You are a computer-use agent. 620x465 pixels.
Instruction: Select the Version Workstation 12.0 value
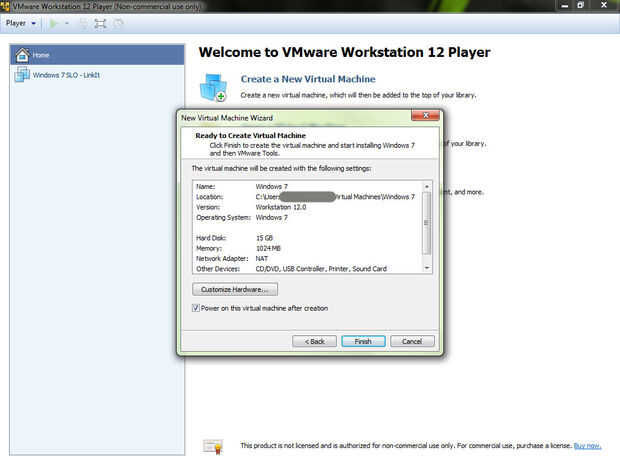281,207
